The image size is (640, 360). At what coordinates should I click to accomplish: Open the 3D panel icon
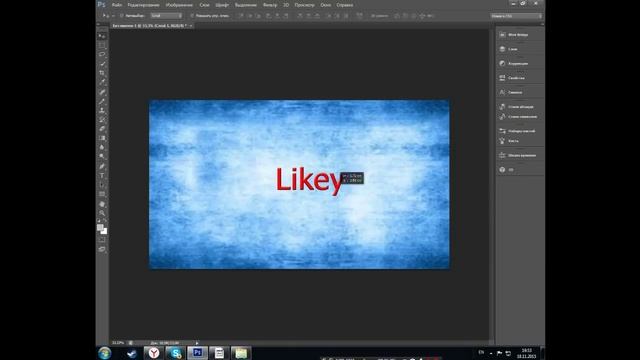(502, 169)
